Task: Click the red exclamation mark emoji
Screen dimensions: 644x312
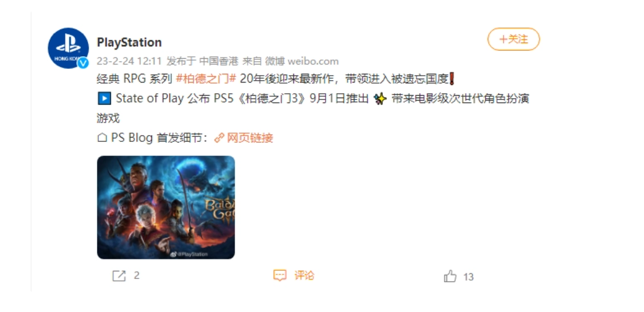Action: (452, 78)
